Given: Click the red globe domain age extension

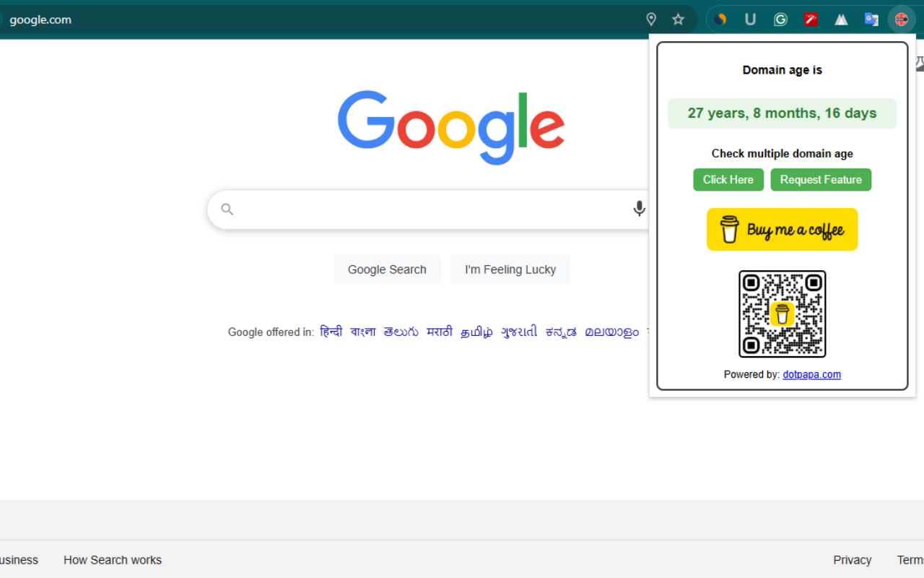Looking at the screenshot, I should [901, 20].
